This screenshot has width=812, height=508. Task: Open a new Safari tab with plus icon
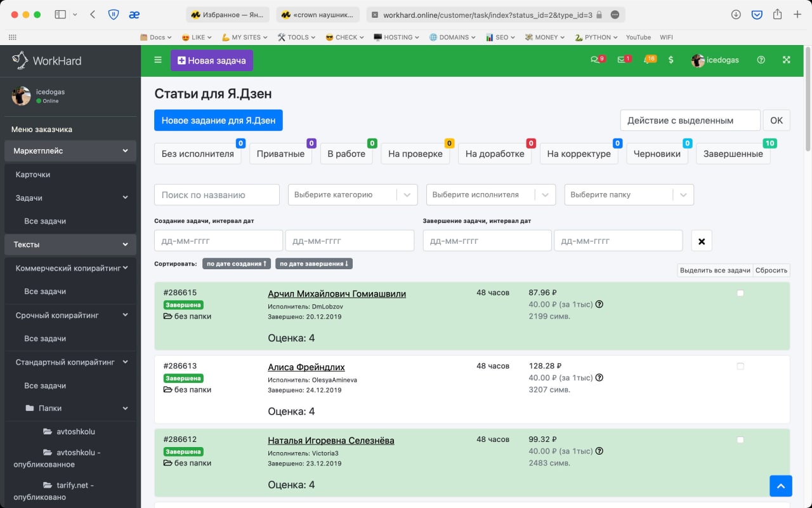click(x=798, y=14)
